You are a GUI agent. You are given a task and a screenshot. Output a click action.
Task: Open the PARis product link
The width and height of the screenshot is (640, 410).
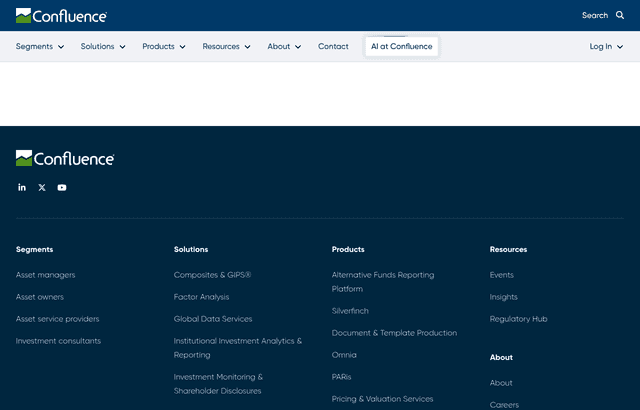(x=341, y=377)
